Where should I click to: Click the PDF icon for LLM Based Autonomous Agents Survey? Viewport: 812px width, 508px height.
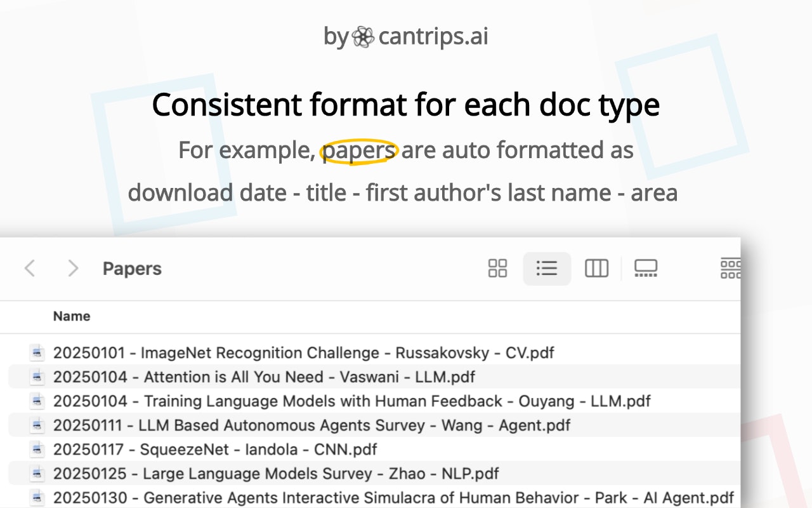pyautogui.click(x=37, y=425)
